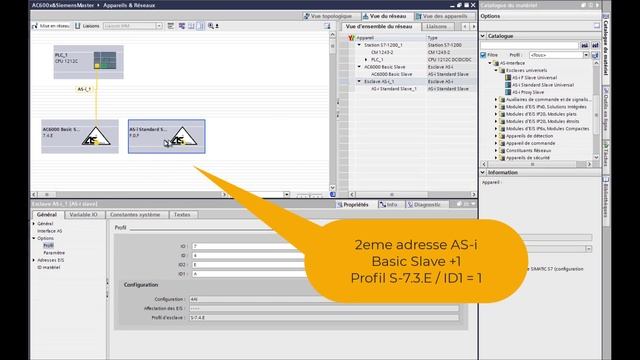640x360 pixels.
Task: Switch to Vue topologique tab
Action: (328, 16)
